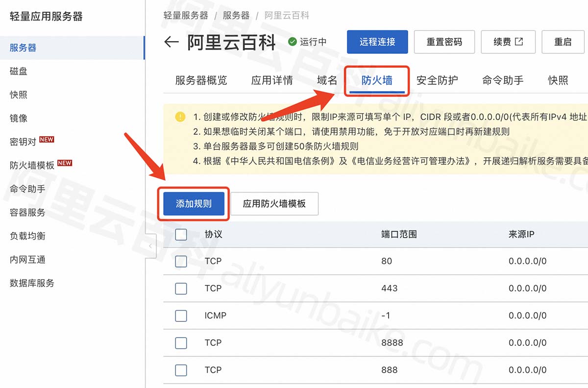Open 负载均衡 in the sidebar

click(27, 236)
